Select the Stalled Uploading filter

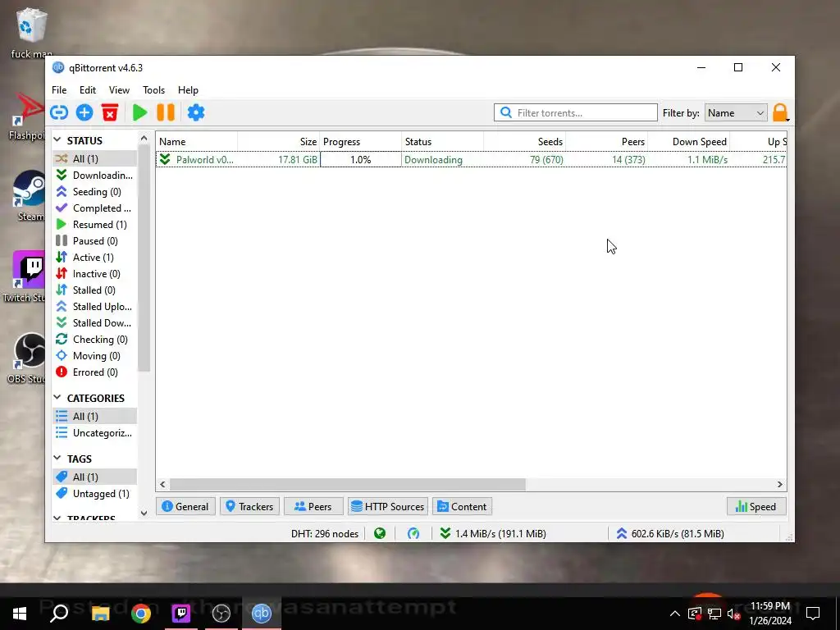coord(95,307)
